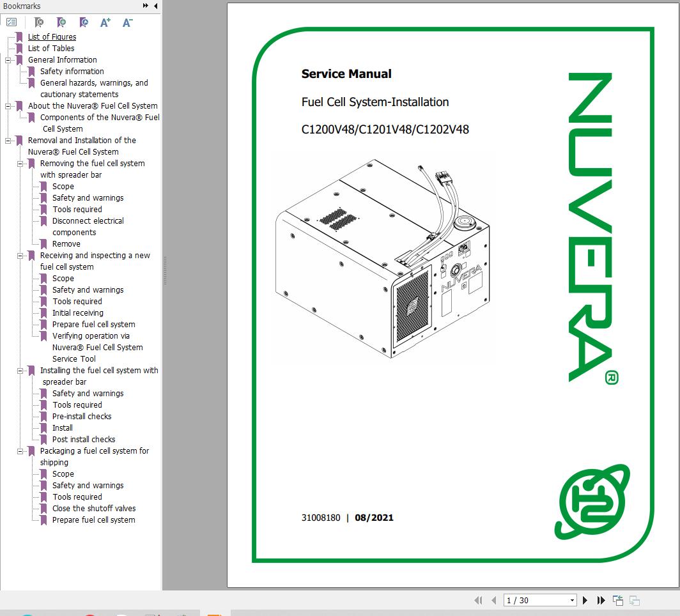Click the previous view icon
680x616 pixels.
pos(617,601)
